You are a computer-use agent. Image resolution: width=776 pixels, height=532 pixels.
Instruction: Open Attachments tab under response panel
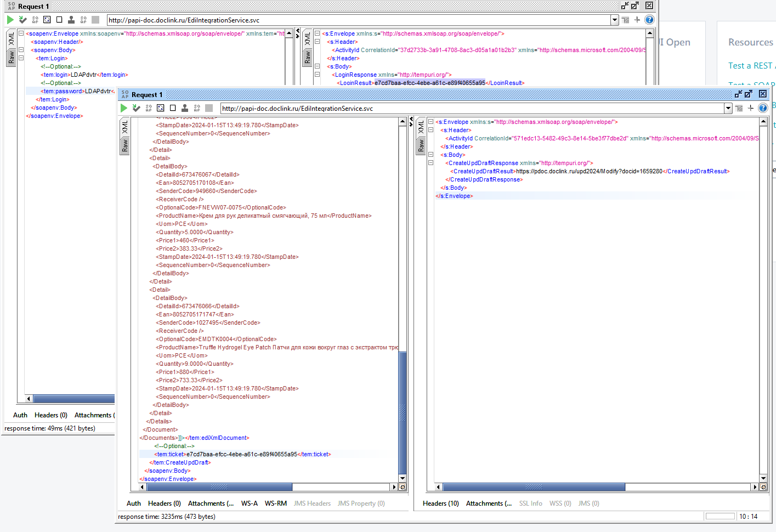point(489,503)
